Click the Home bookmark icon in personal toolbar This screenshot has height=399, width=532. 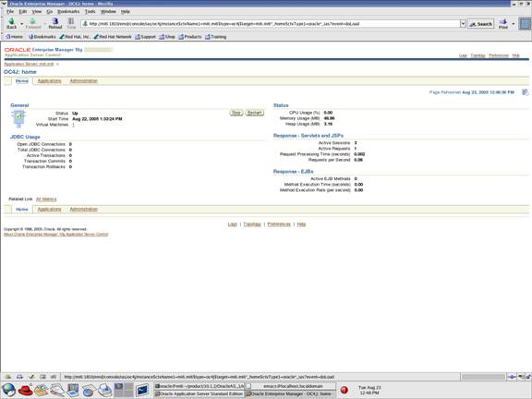coord(8,37)
